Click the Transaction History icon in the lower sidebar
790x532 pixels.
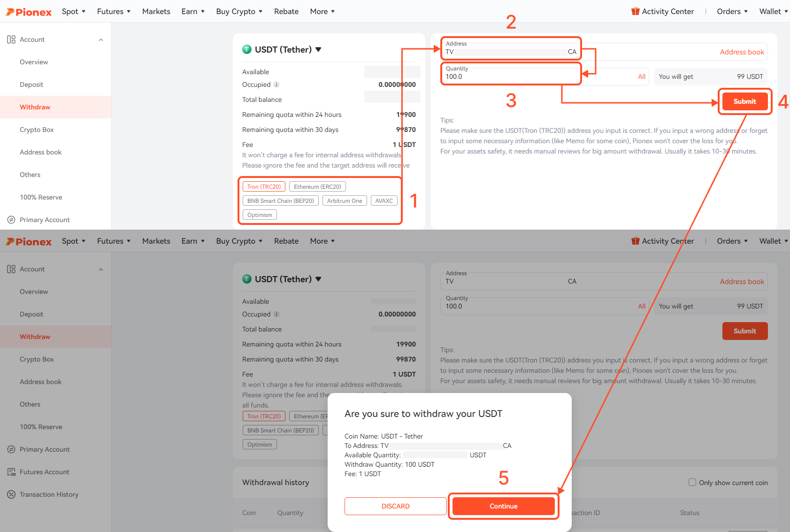[x=11, y=494]
